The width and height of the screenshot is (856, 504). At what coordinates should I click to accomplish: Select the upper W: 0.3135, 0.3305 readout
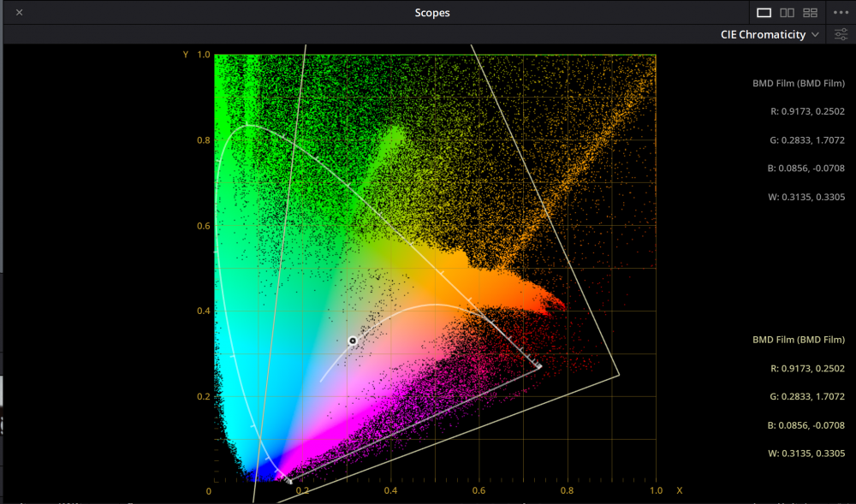point(805,198)
